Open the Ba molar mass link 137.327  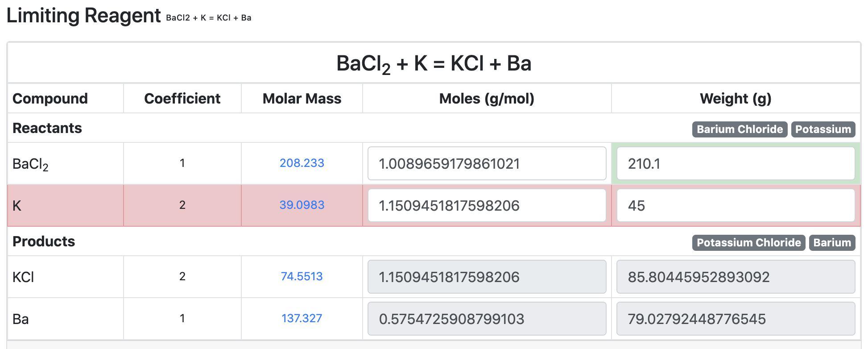(302, 319)
